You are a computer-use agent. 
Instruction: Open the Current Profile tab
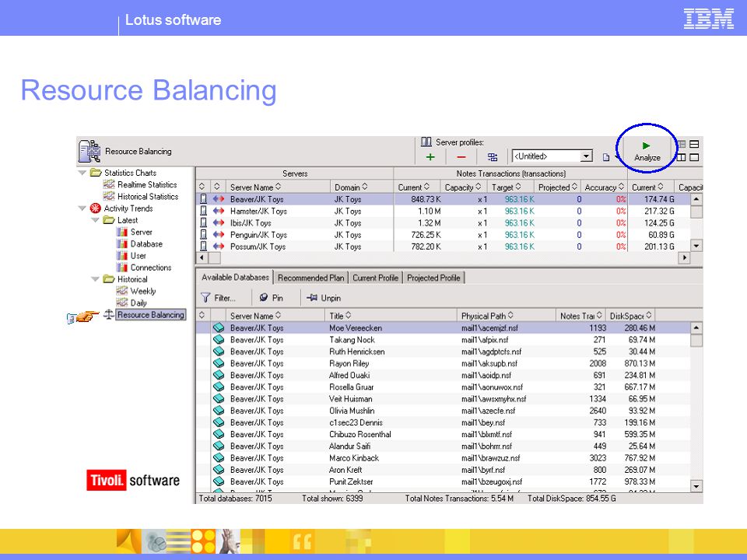[375, 278]
